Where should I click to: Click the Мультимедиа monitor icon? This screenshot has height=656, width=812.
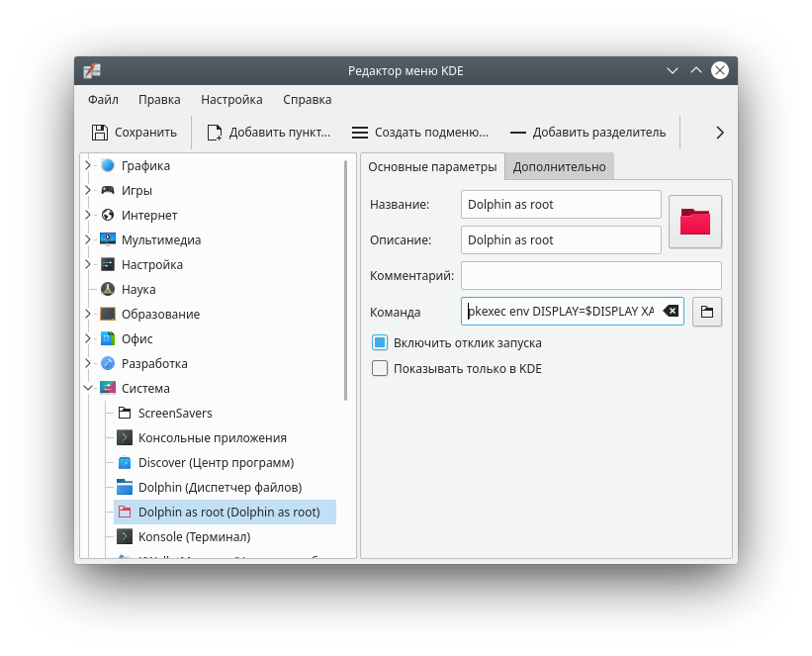pyautogui.click(x=108, y=239)
